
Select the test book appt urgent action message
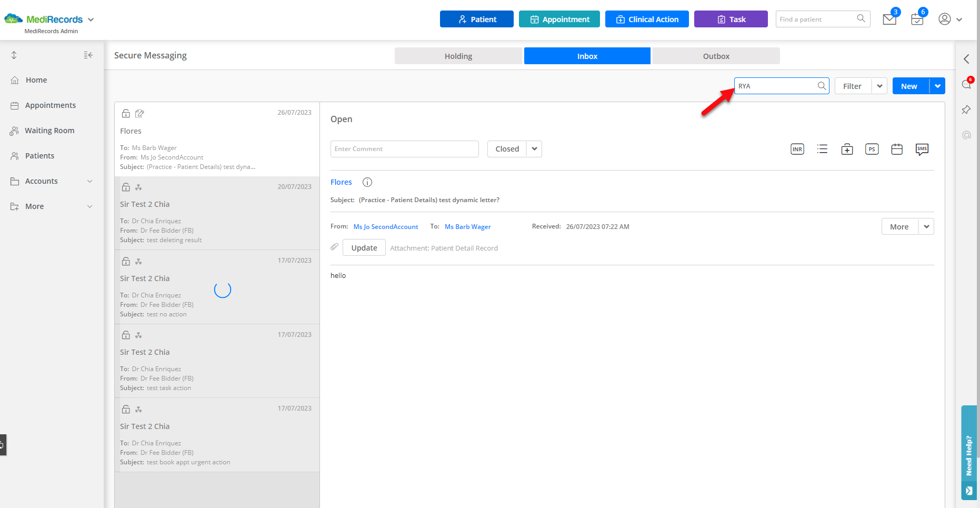[x=217, y=435]
